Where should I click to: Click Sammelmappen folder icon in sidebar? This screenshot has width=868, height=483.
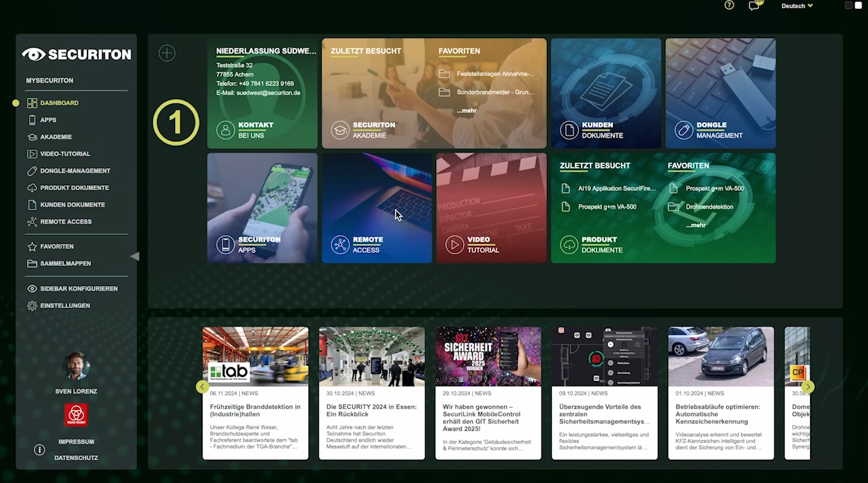click(x=32, y=264)
